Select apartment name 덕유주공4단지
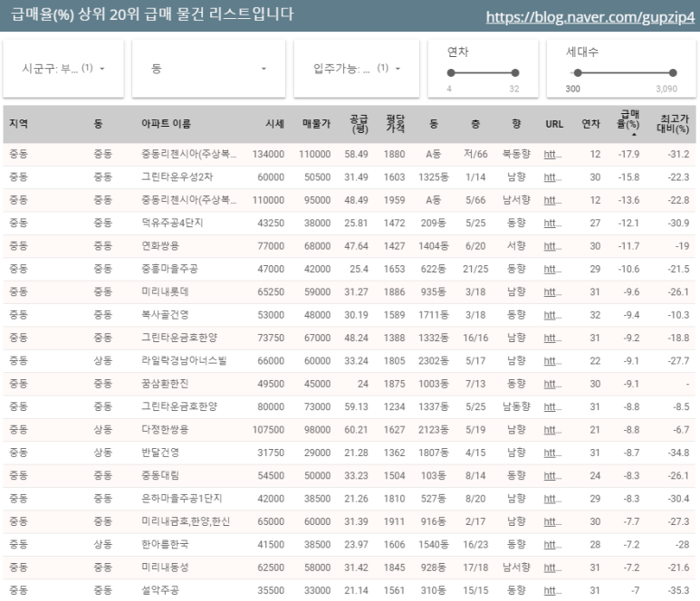700x601 pixels. click(x=172, y=223)
